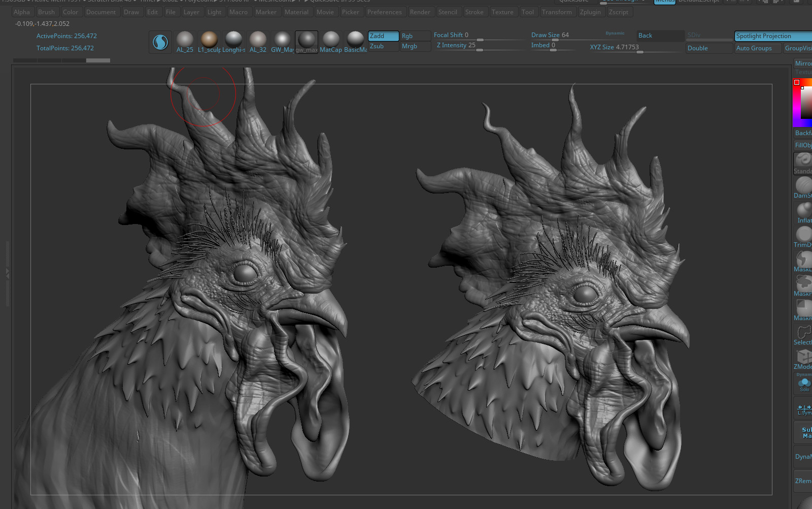Select the gw_max material sphere
This screenshot has height=509, width=812.
[307, 42]
